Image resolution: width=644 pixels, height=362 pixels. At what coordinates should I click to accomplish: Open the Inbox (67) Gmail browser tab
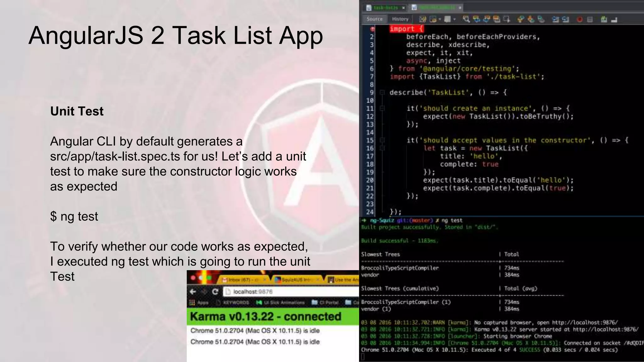[244, 280]
